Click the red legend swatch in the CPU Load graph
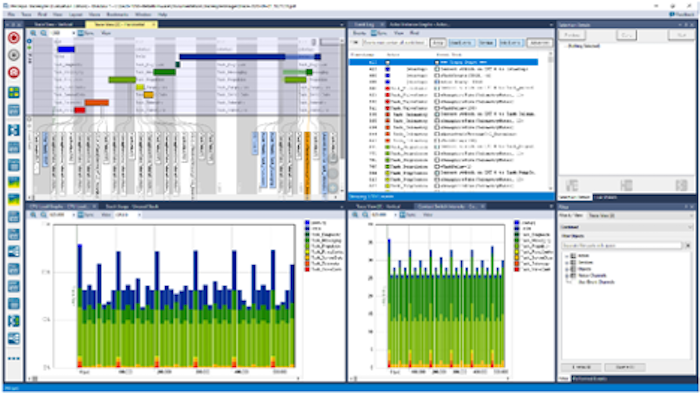700x393 pixels. [308, 269]
